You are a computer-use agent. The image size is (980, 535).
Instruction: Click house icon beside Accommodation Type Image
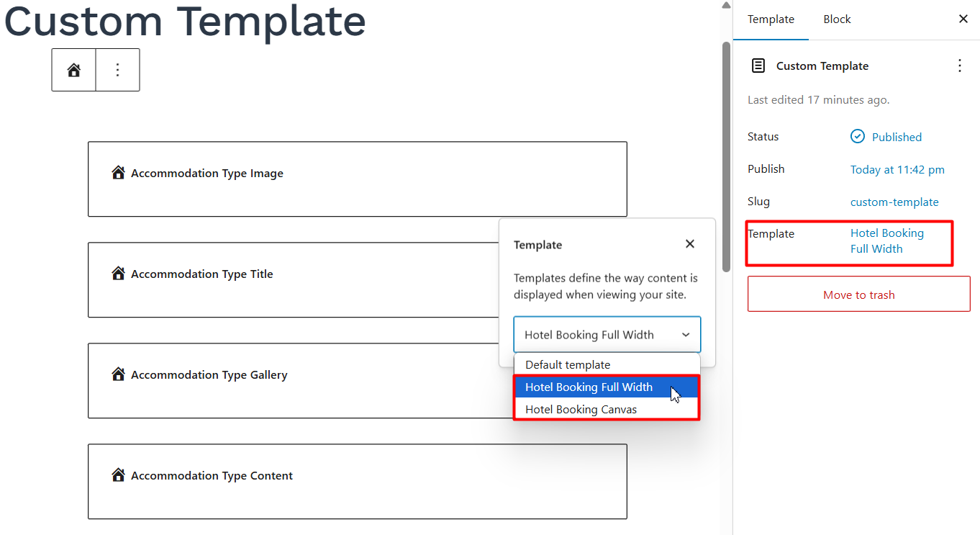point(119,173)
